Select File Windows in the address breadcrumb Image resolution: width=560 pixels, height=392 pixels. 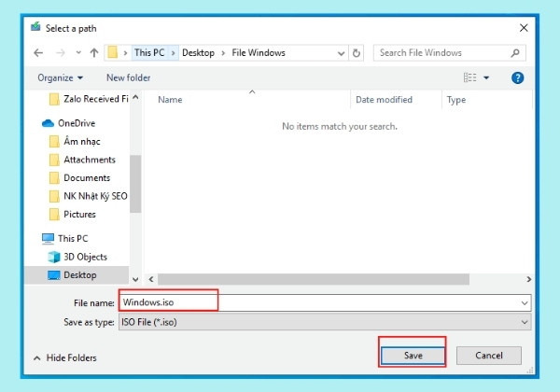point(259,53)
